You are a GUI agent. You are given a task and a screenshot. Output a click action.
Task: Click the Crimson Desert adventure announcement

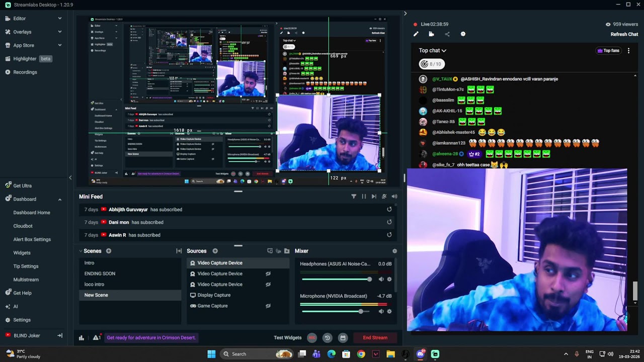point(151,338)
